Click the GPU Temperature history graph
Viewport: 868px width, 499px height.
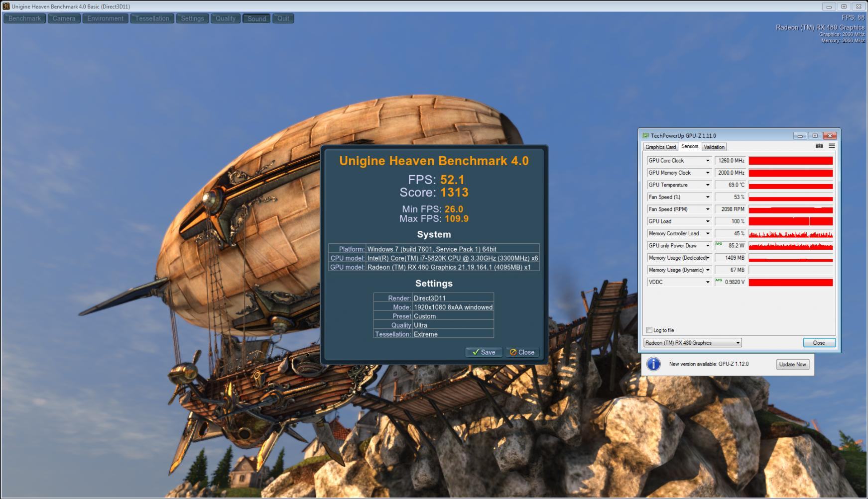pyautogui.click(x=791, y=185)
